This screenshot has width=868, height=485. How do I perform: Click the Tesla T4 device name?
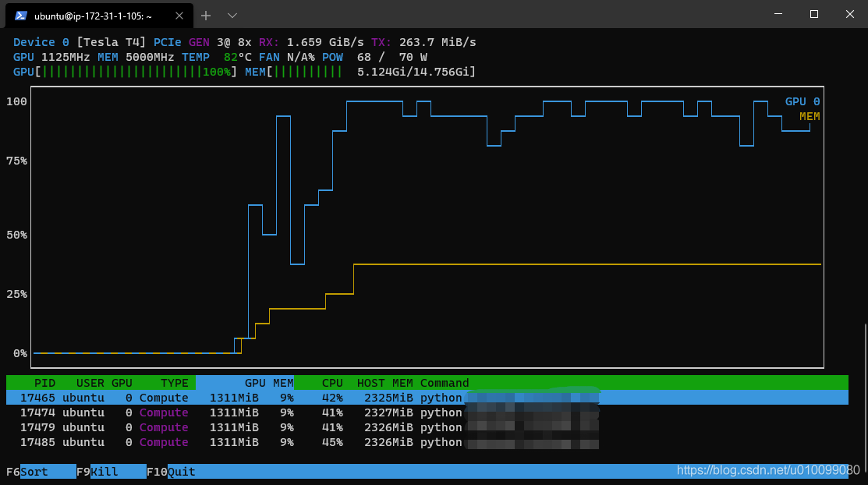[112, 42]
